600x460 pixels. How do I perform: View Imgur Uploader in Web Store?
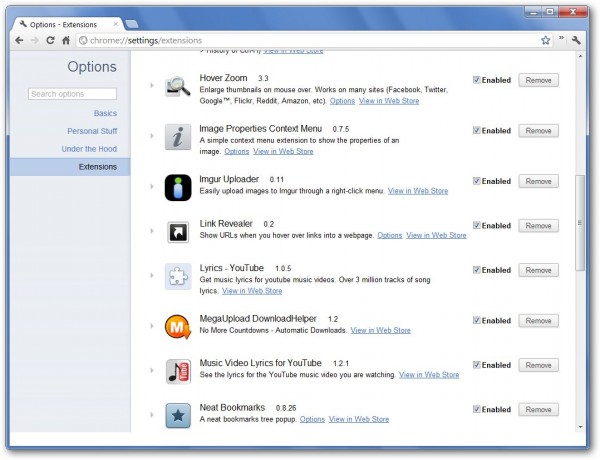(x=418, y=191)
